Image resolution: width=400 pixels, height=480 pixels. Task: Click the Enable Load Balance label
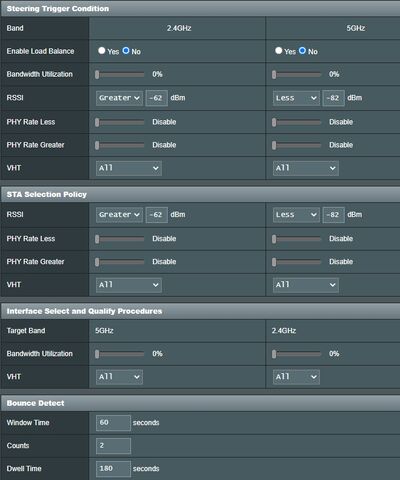coord(40,51)
